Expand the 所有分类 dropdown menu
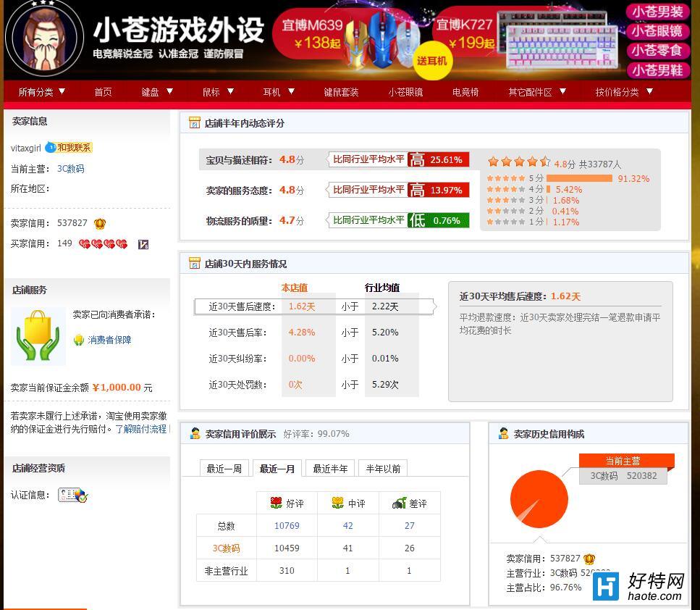The height and width of the screenshot is (610, 700). click(41, 92)
